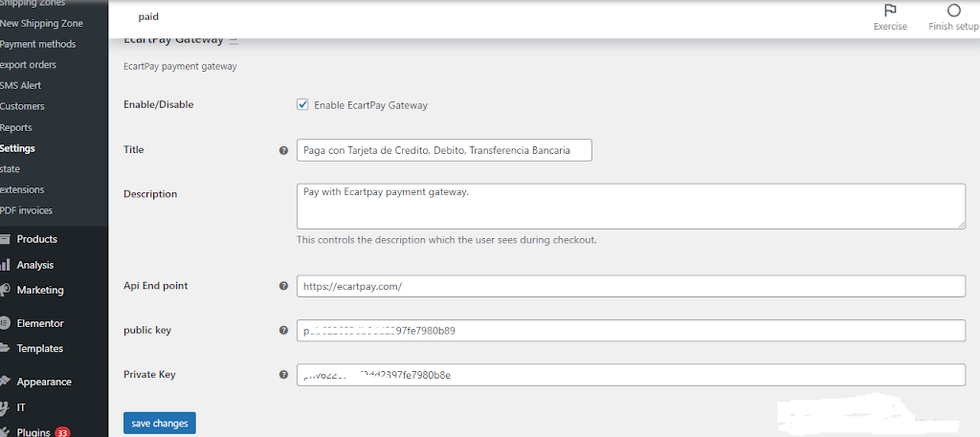
Task: Click the Analysis bar-chart icon
Action: [5, 265]
